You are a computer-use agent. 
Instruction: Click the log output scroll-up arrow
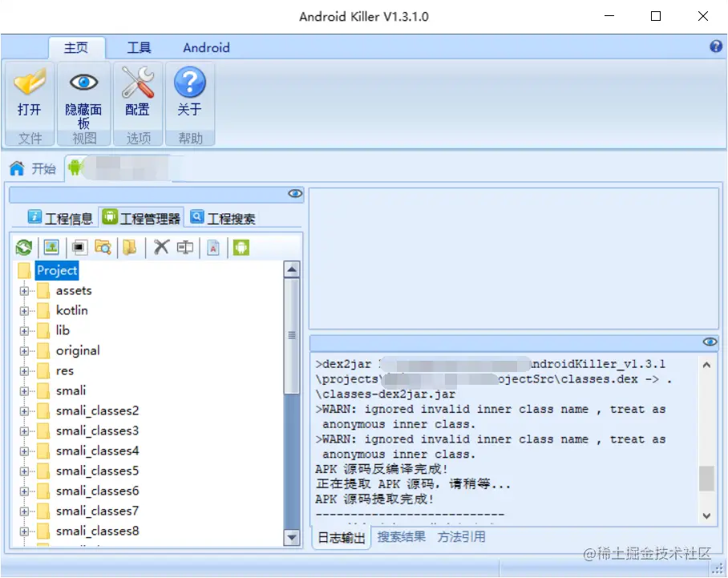coord(706,365)
